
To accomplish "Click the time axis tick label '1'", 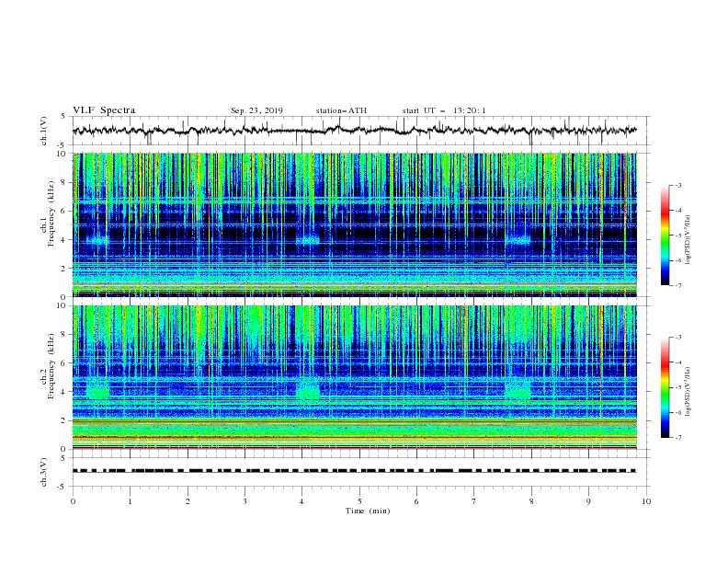I will point(130,501).
